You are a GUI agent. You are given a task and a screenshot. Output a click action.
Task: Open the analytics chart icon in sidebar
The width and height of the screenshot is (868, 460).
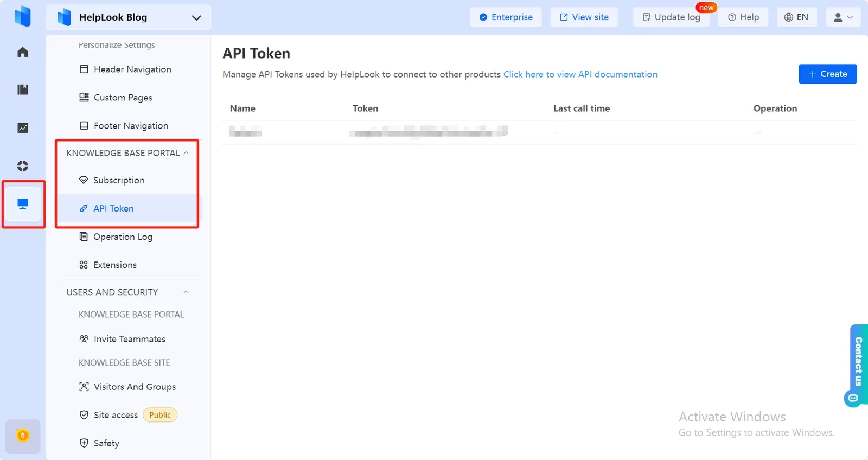(23, 128)
